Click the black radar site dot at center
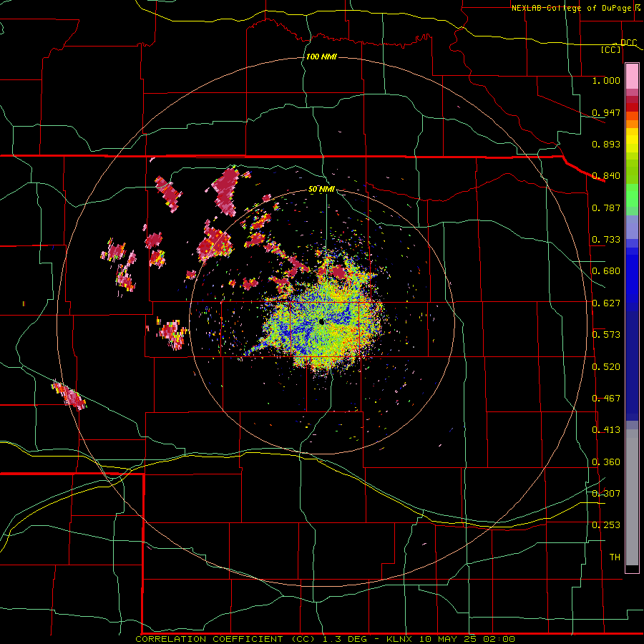This screenshot has height=644, width=644. (x=321, y=321)
